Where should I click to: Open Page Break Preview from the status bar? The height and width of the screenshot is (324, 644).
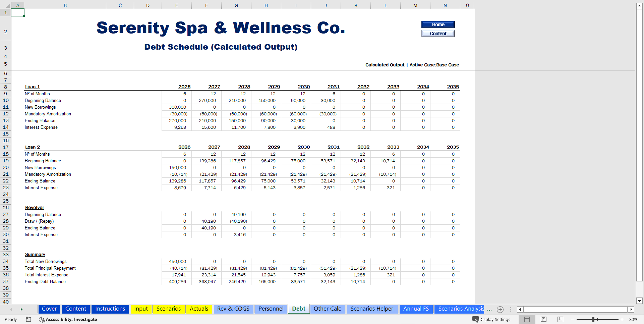pyautogui.click(x=560, y=319)
